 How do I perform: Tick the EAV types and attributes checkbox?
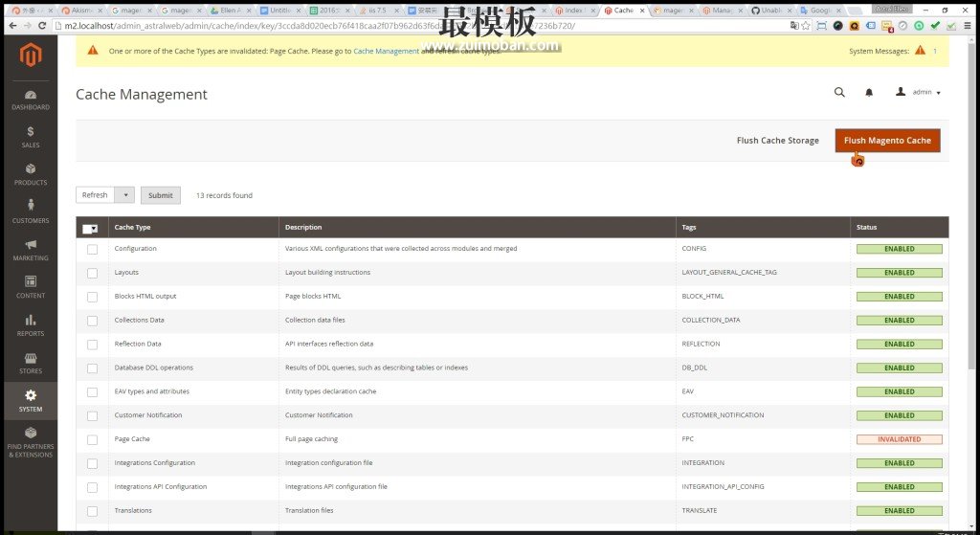pyautogui.click(x=93, y=391)
